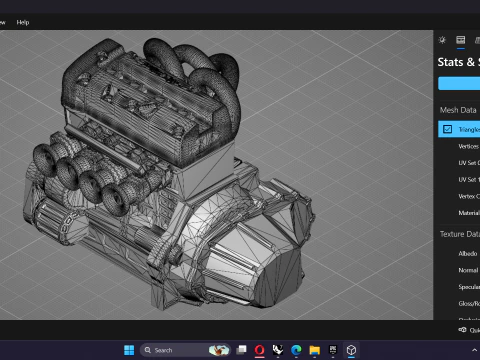Open Task View on the taskbar

(x=241, y=350)
